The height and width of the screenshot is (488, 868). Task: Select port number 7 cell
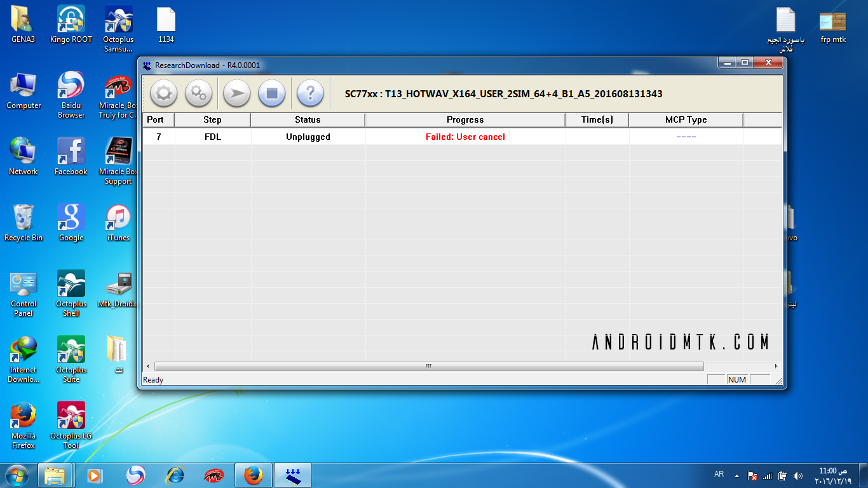click(158, 137)
